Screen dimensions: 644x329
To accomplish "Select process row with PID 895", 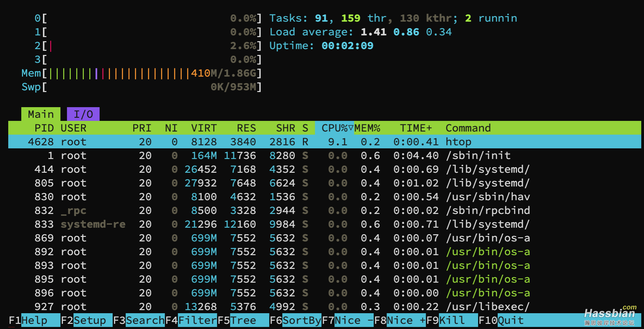I will pos(325,279).
